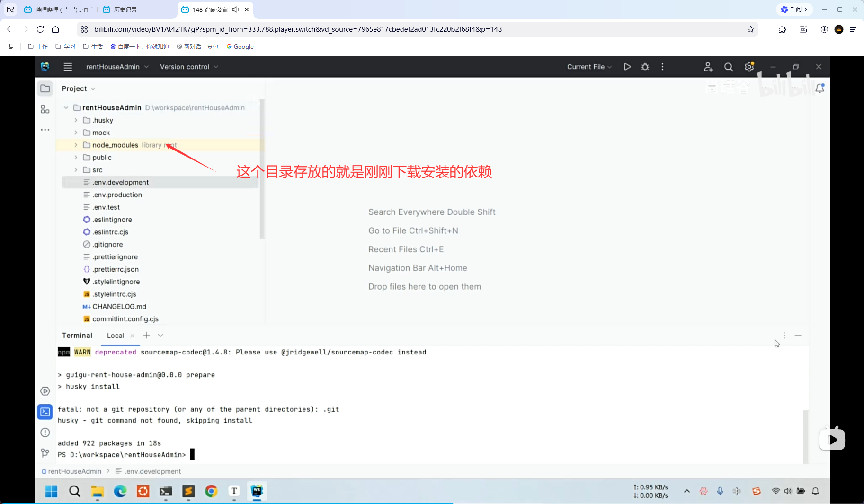Viewport: 864px width, 504px height.
Task: Open Microsoft Edge from the taskbar
Action: coord(120,491)
